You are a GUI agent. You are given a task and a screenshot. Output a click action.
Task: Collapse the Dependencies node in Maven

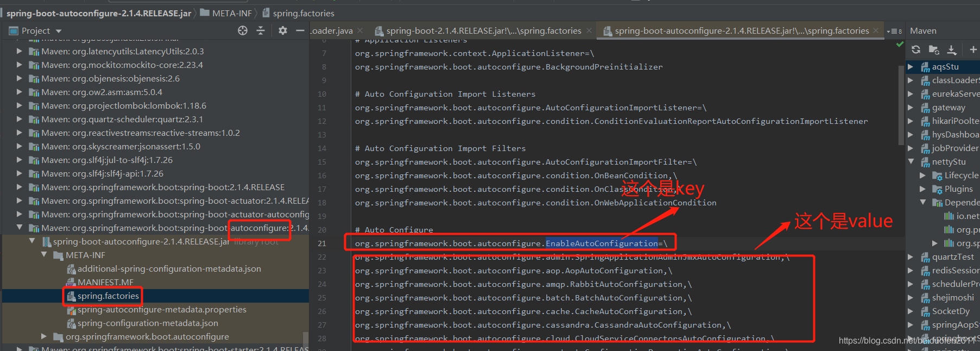[922, 202]
